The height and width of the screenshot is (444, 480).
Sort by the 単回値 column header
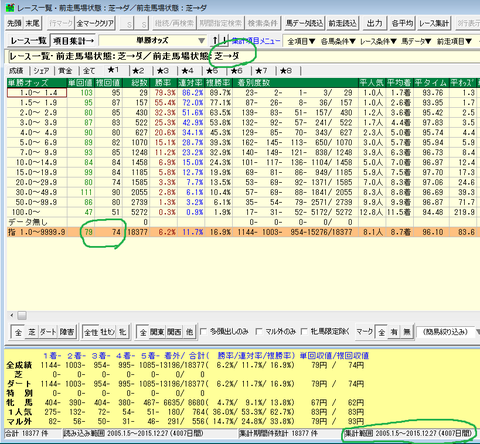click(81, 83)
